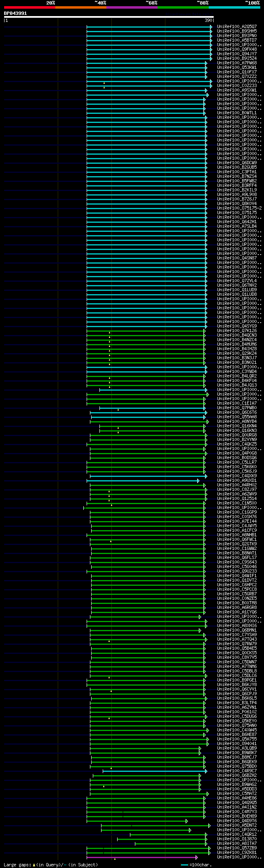Select the UniRef100_C3PTA1 label
Screen dimensions: 264x868
pyautogui.click(x=237, y=172)
